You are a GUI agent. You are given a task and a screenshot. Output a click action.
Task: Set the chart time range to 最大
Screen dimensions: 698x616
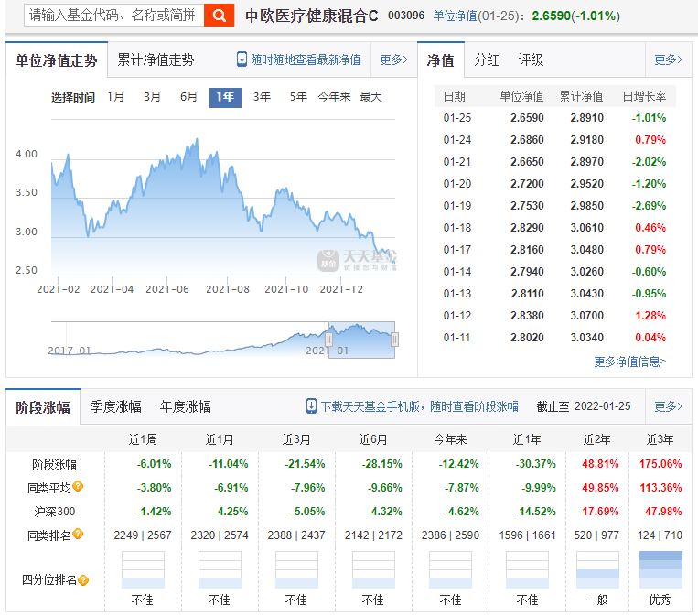pyautogui.click(x=370, y=97)
